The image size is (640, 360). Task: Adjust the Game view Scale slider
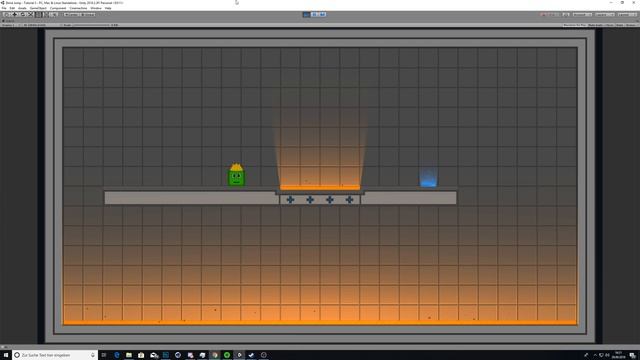pos(91,25)
